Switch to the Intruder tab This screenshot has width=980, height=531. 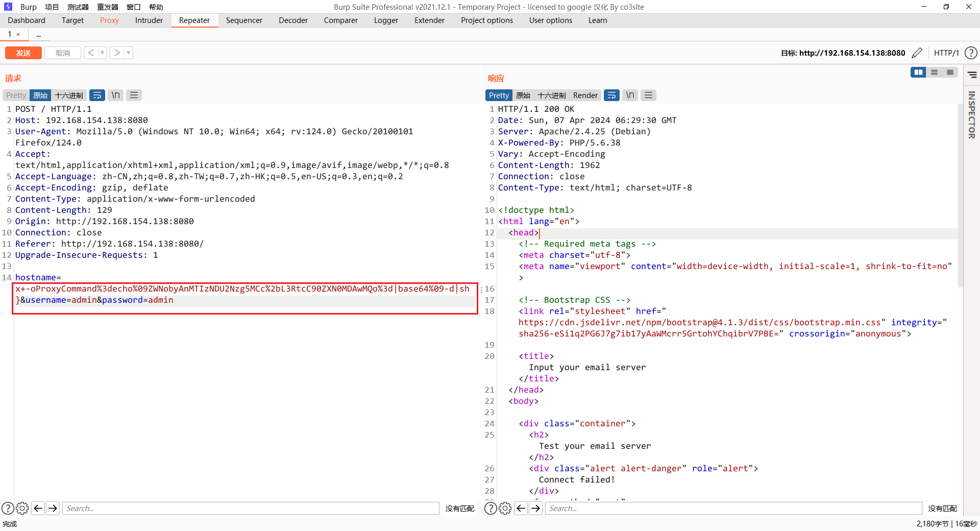[x=149, y=20]
